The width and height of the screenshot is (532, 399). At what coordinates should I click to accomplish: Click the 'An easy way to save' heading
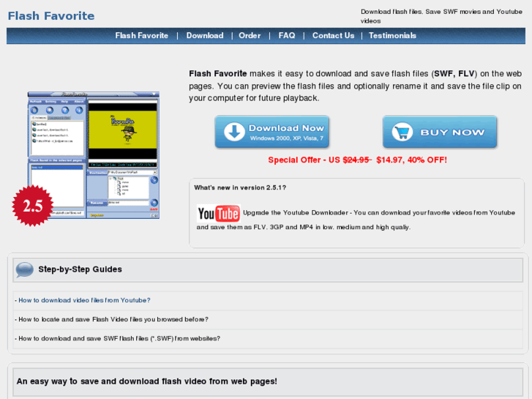[146, 381]
